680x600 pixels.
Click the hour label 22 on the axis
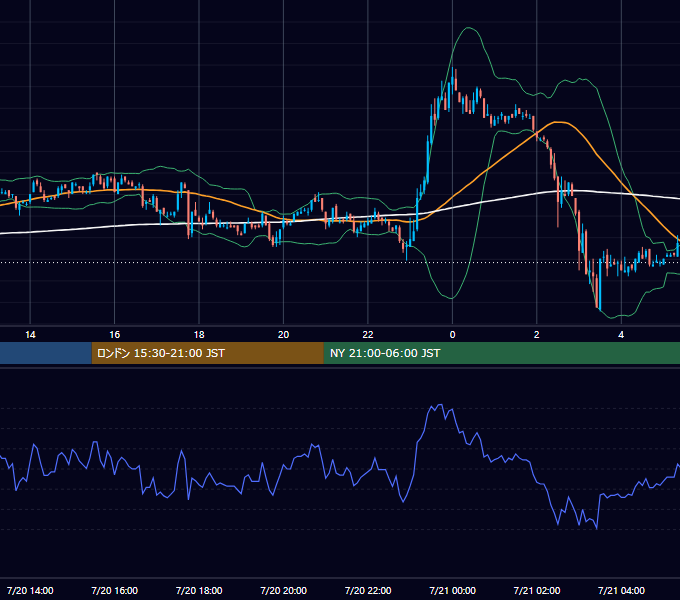coord(368,335)
